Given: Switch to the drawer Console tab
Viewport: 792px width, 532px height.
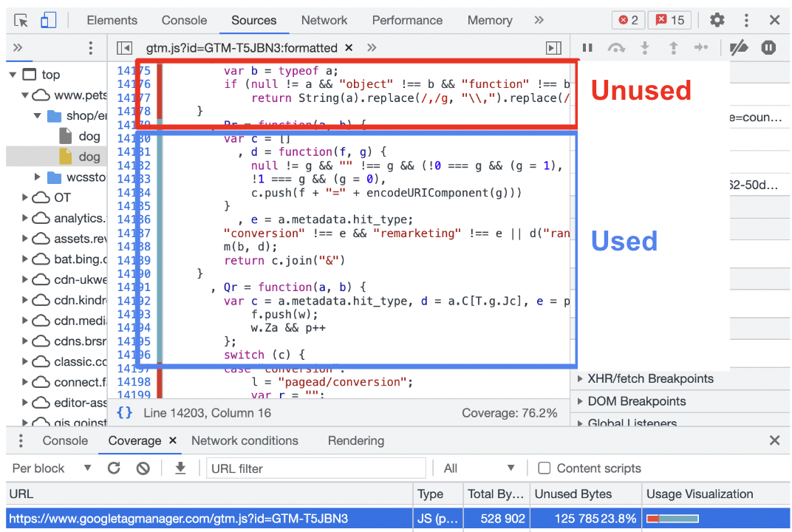Looking at the screenshot, I should [65, 440].
